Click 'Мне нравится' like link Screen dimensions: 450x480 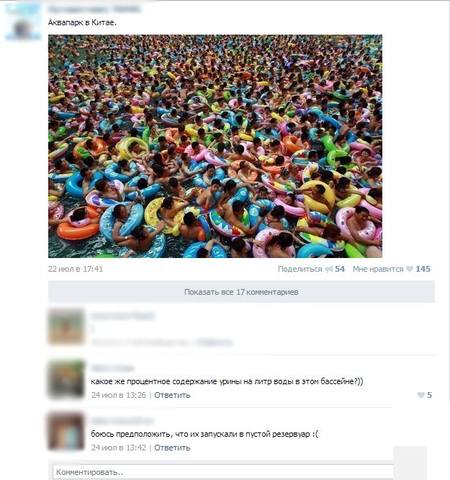click(378, 269)
